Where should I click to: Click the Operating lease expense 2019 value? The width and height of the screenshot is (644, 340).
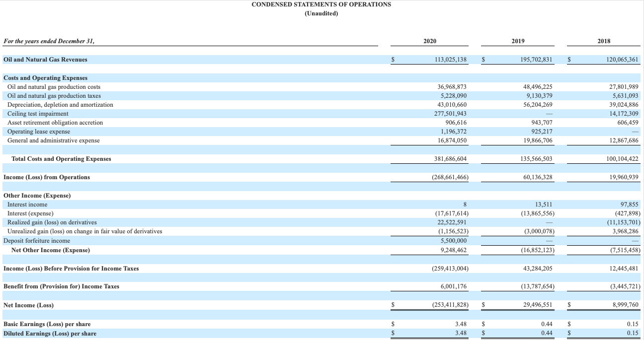point(541,132)
